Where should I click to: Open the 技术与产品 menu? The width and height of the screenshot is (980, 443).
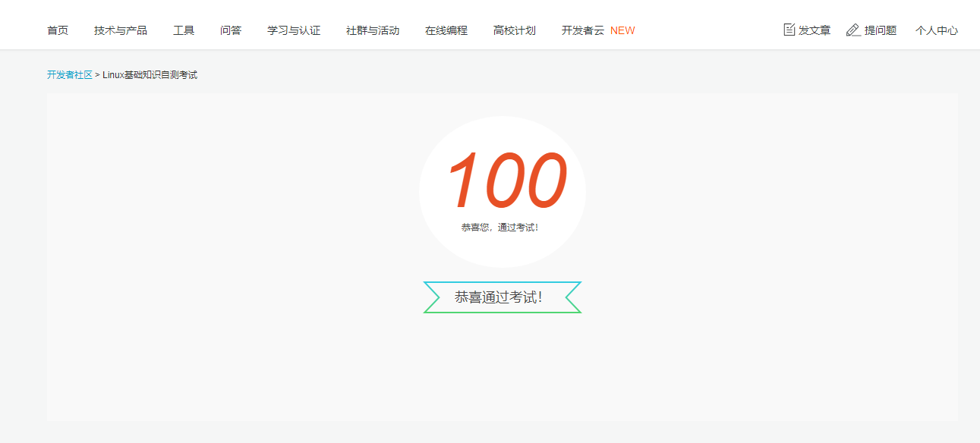pyautogui.click(x=121, y=30)
